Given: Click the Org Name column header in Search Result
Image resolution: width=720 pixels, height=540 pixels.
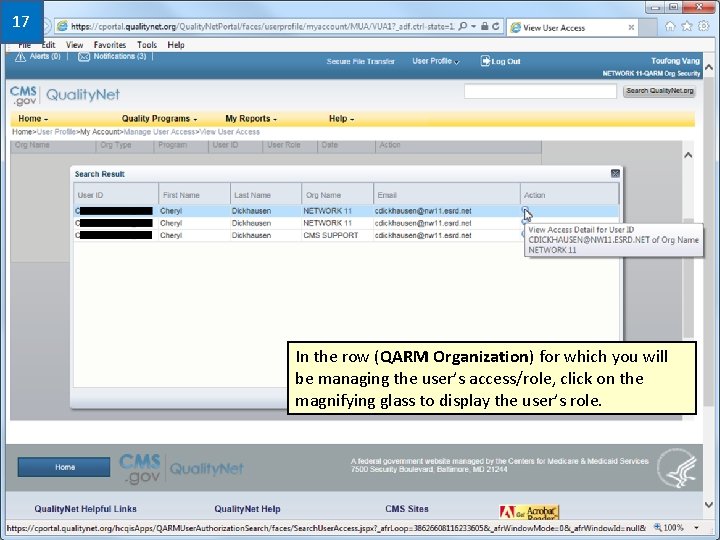Looking at the screenshot, I should click(338, 195).
